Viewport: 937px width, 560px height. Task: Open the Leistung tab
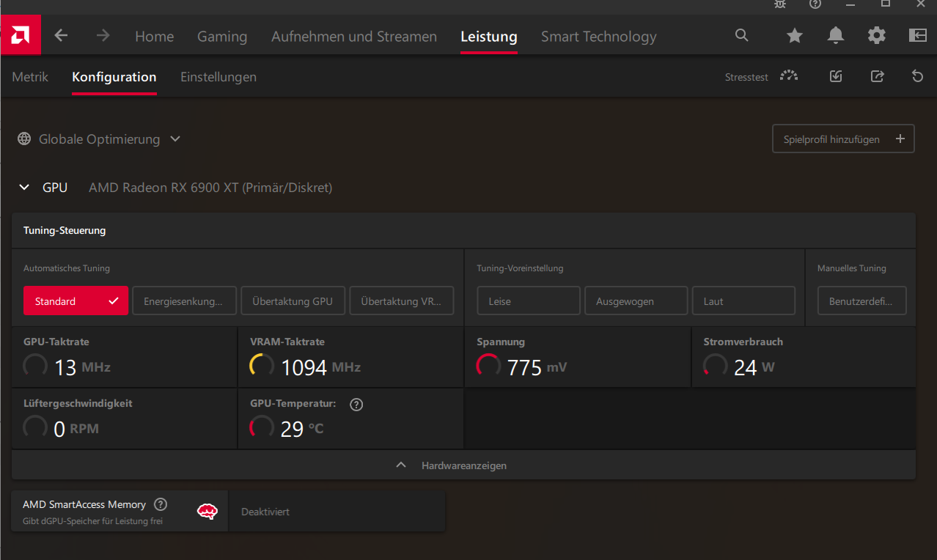coord(489,36)
